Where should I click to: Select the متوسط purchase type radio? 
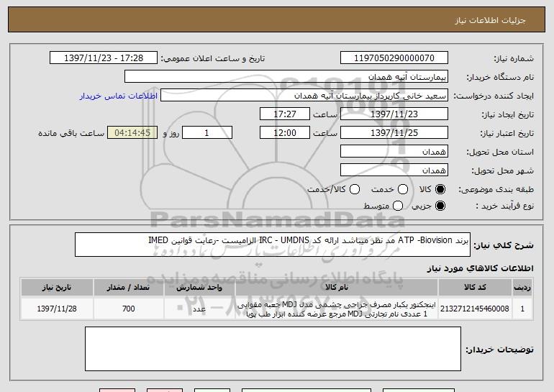click(398, 206)
